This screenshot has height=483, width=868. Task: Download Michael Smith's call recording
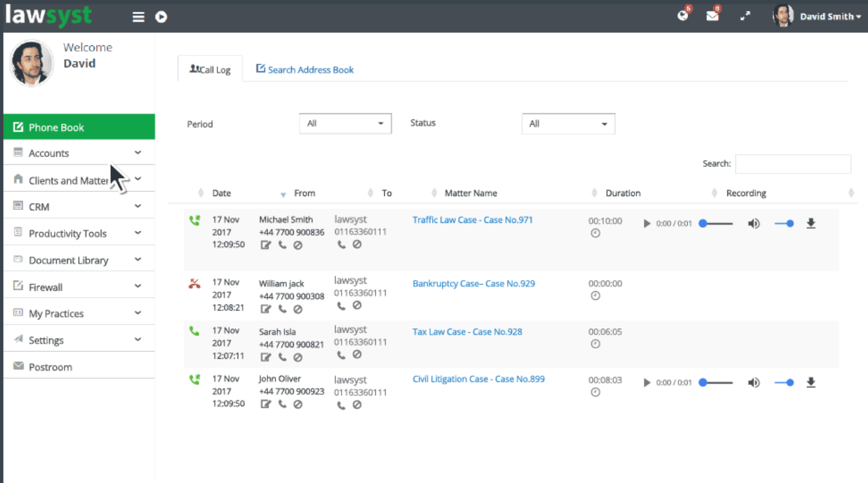(811, 224)
